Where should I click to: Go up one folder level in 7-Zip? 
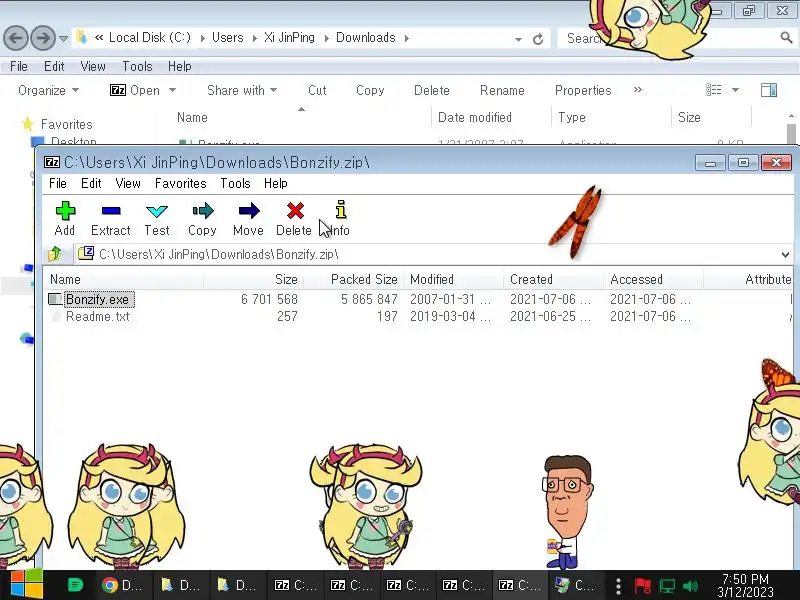coord(55,254)
